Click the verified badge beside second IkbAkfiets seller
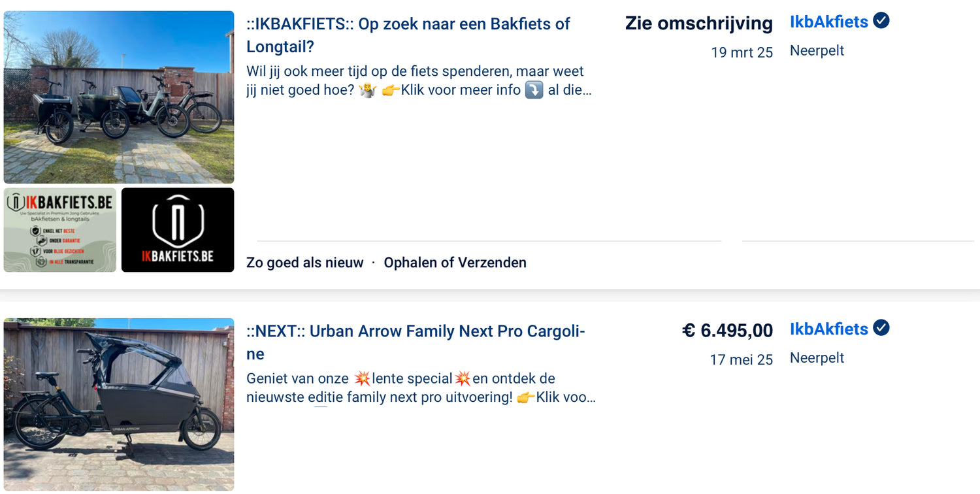This screenshot has width=980, height=494. [881, 328]
